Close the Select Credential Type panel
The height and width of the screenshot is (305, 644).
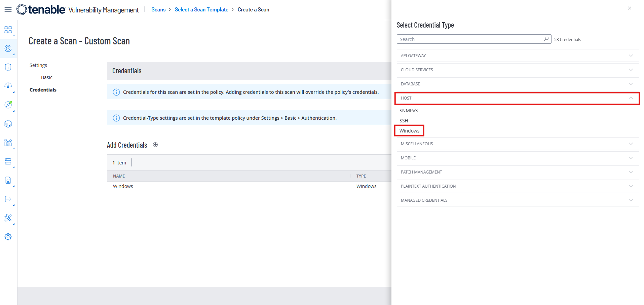pyautogui.click(x=630, y=8)
